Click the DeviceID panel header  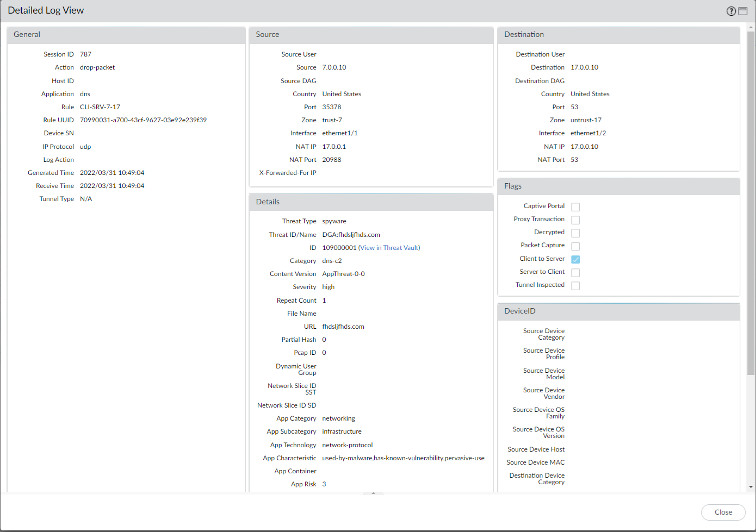click(618, 311)
